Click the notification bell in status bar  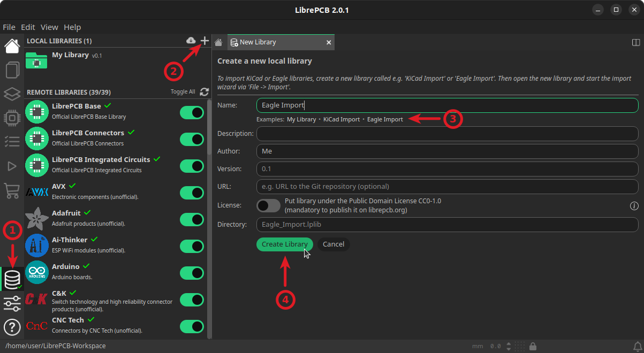pyautogui.click(x=637, y=346)
